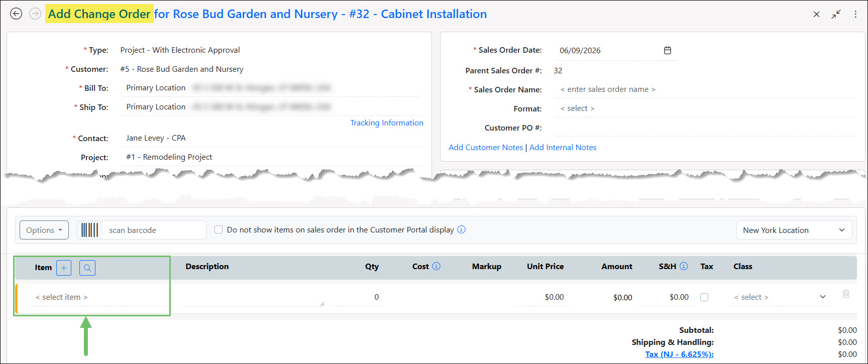Click the Add Internal Notes link
This screenshot has width=868, height=364.
[563, 148]
